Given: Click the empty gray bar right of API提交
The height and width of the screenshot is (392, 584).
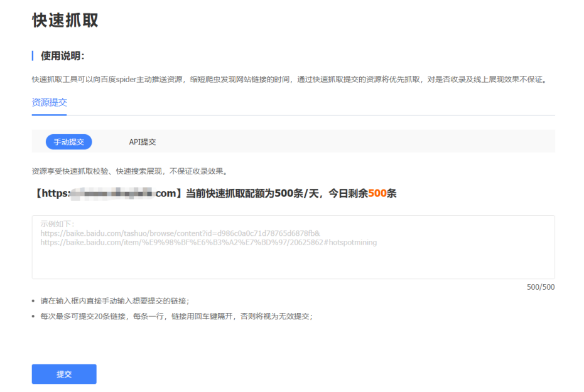Looking at the screenshot, I should 358,142.
